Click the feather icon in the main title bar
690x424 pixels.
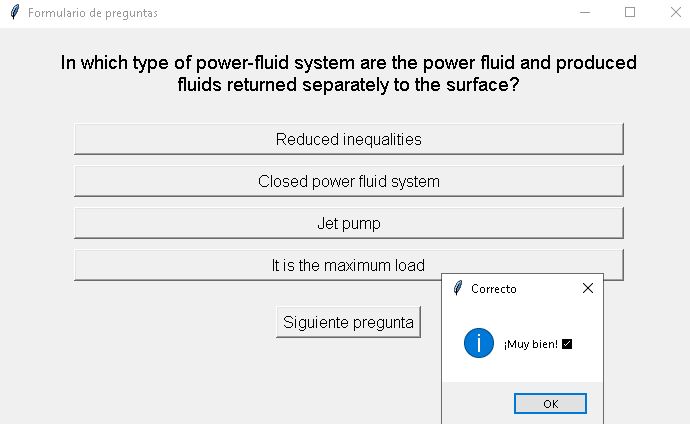pyautogui.click(x=15, y=13)
